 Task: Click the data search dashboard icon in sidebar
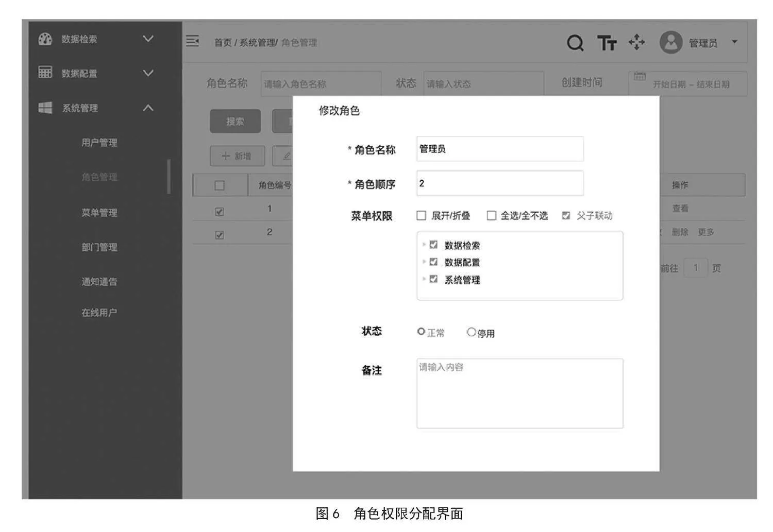[45, 39]
